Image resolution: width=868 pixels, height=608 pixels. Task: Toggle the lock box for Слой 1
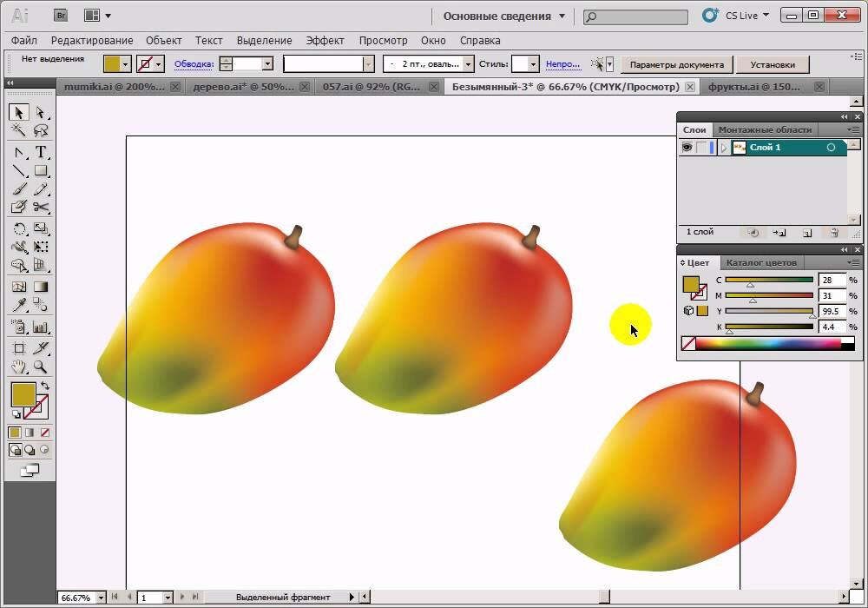coord(701,148)
